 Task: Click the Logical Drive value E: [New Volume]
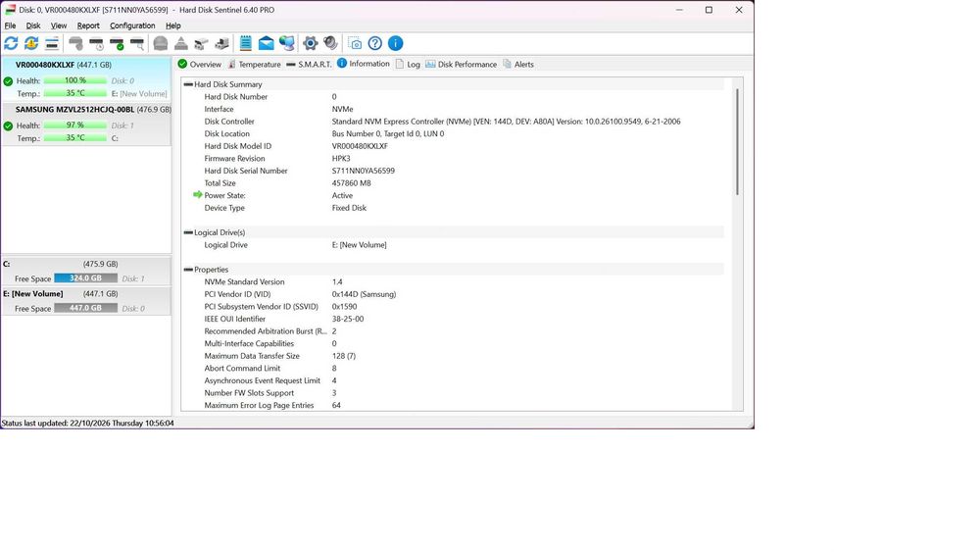pyautogui.click(x=359, y=245)
